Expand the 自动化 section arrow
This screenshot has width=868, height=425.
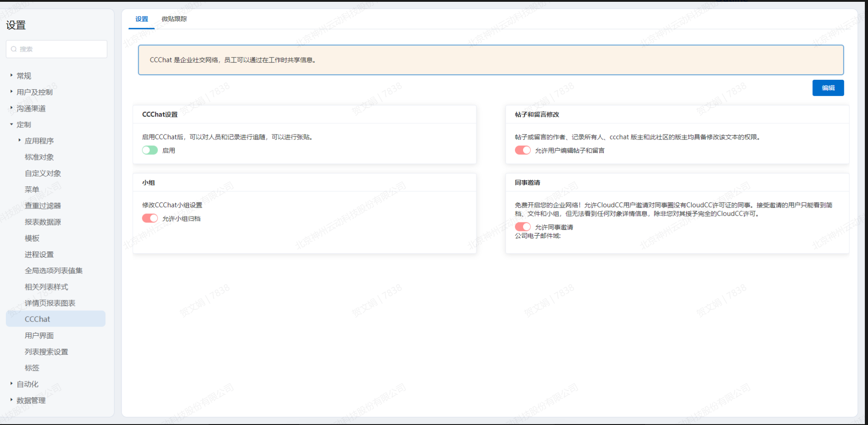(11, 383)
